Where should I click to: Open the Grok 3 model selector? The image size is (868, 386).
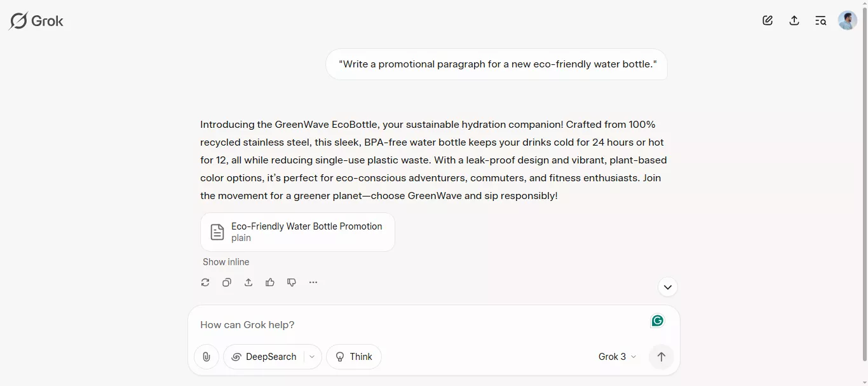point(617,357)
